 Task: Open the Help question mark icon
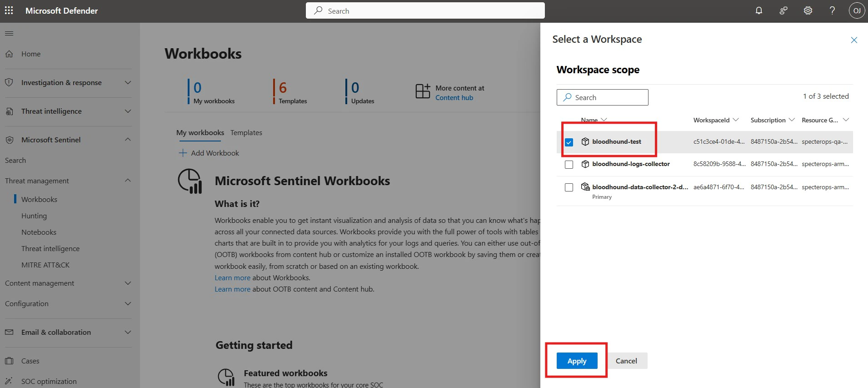click(x=832, y=10)
